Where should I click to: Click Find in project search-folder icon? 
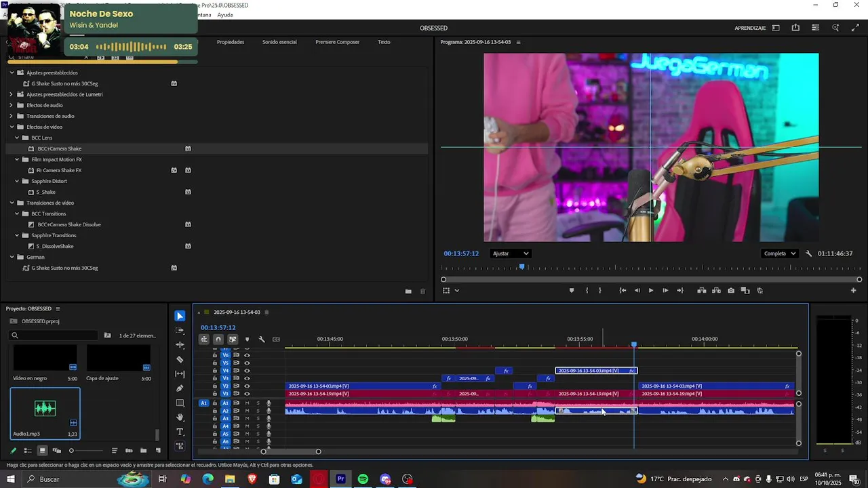pyautogui.click(x=107, y=335)
